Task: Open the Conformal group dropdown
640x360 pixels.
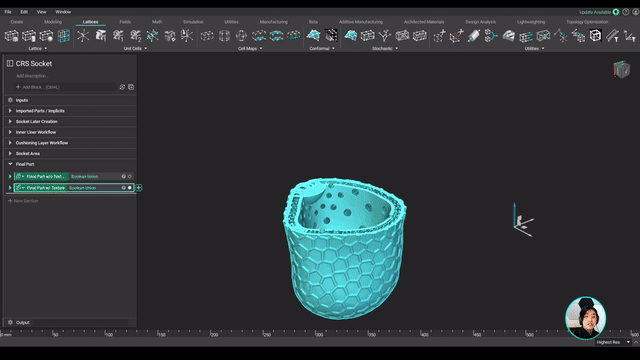Action: [x=322, y=49]
